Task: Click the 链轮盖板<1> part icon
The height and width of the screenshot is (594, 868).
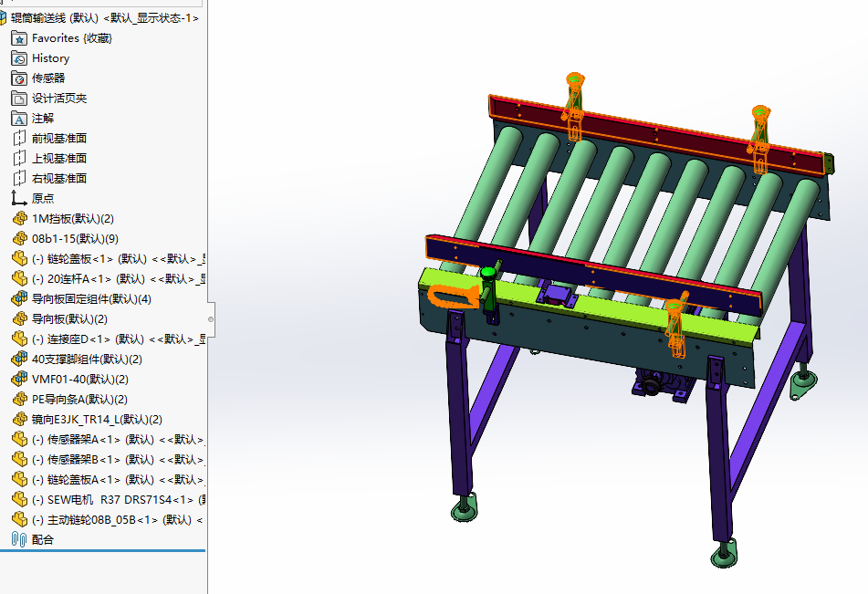Action: [x=19, y=258]
